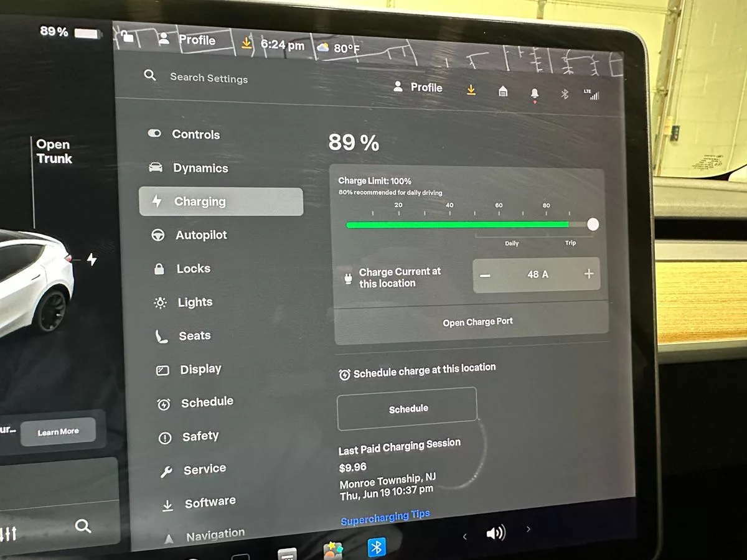Tap 'Last Paid Charging Session' heading
The width and height of the screenshot is (747, 560).
click(x=400, y=447)
